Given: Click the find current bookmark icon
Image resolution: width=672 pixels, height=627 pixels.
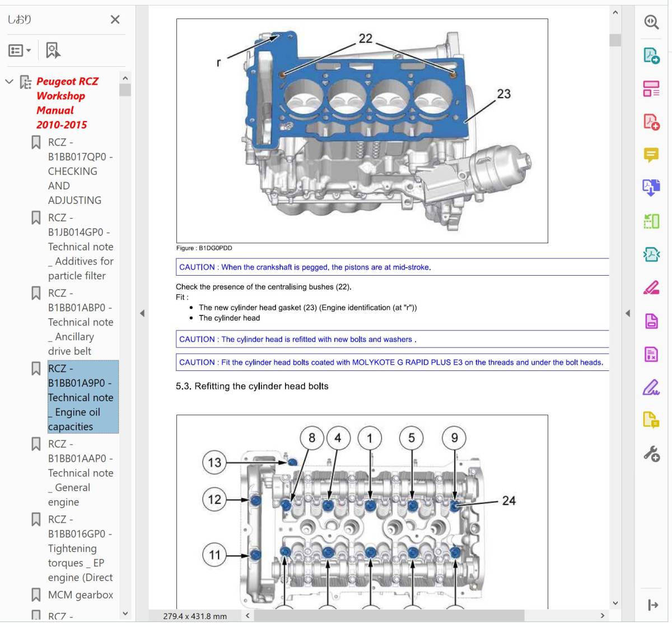Looking at the screenshot, I should [53, 50].
